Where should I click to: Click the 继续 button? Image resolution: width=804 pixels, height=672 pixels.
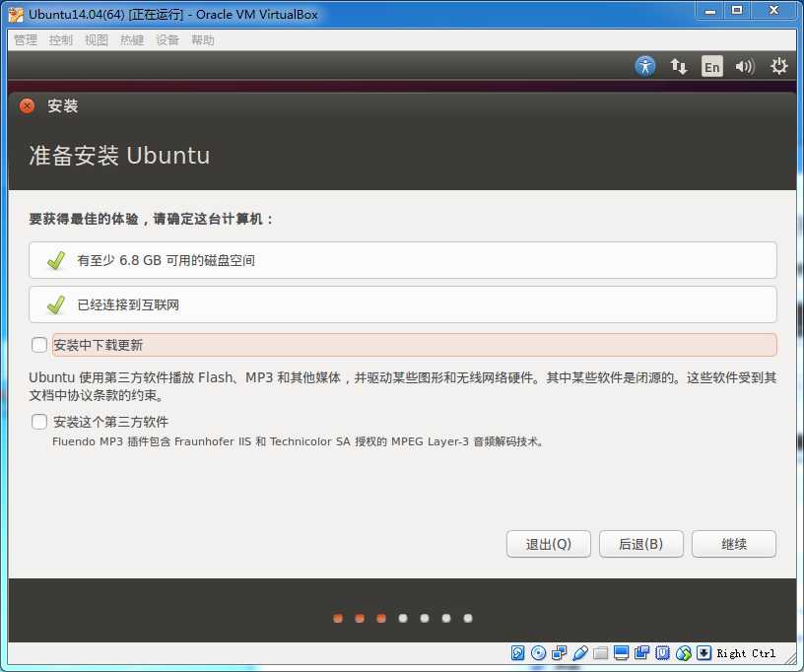[x=734, y=544]
